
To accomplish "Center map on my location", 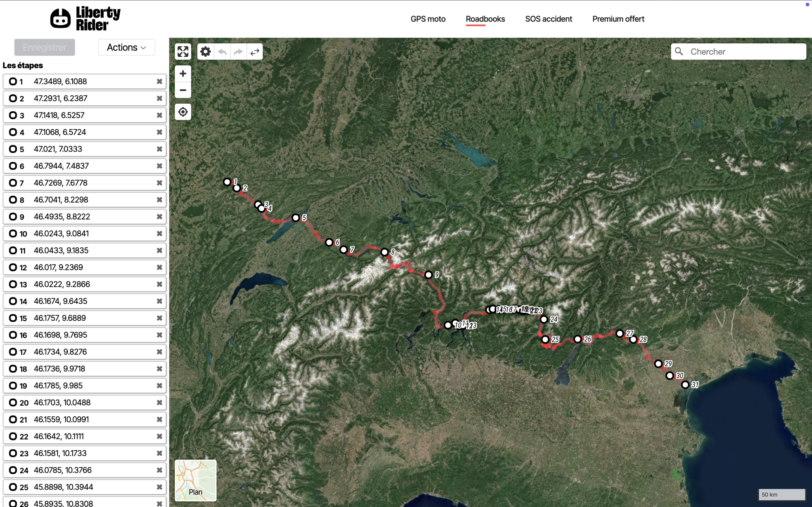I will pyautogui.click(x=183, y=112).
